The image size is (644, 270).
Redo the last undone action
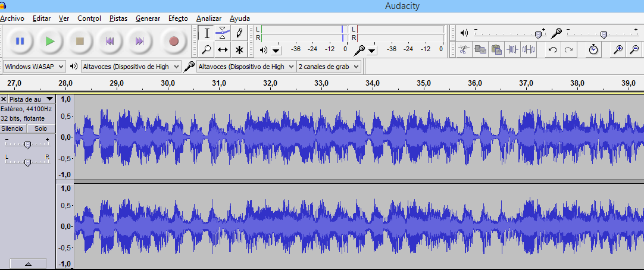pos(568,49)
